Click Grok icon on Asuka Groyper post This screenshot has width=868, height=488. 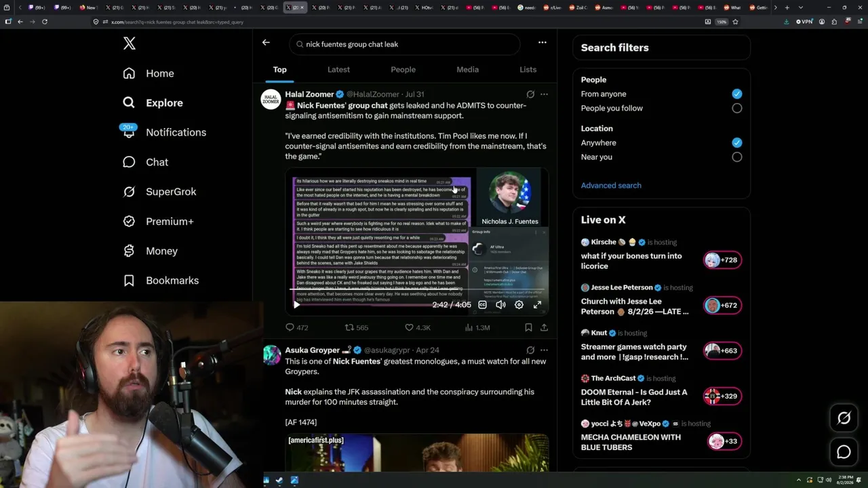530,350
